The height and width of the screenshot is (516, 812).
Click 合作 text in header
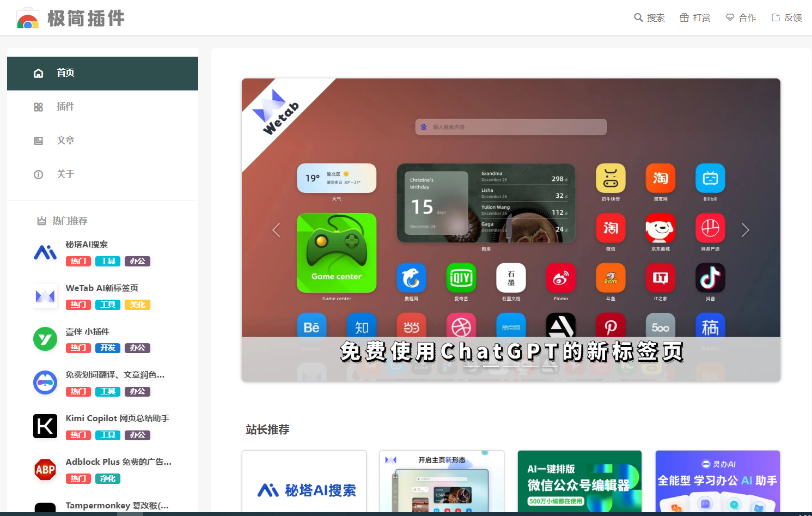pos(748,17)
